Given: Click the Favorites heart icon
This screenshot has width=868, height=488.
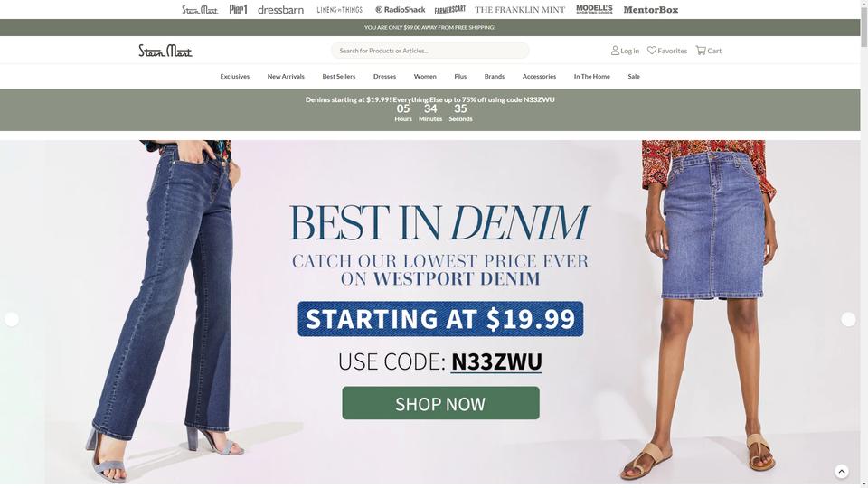Looking at the screenshot, I should (652, 51).
